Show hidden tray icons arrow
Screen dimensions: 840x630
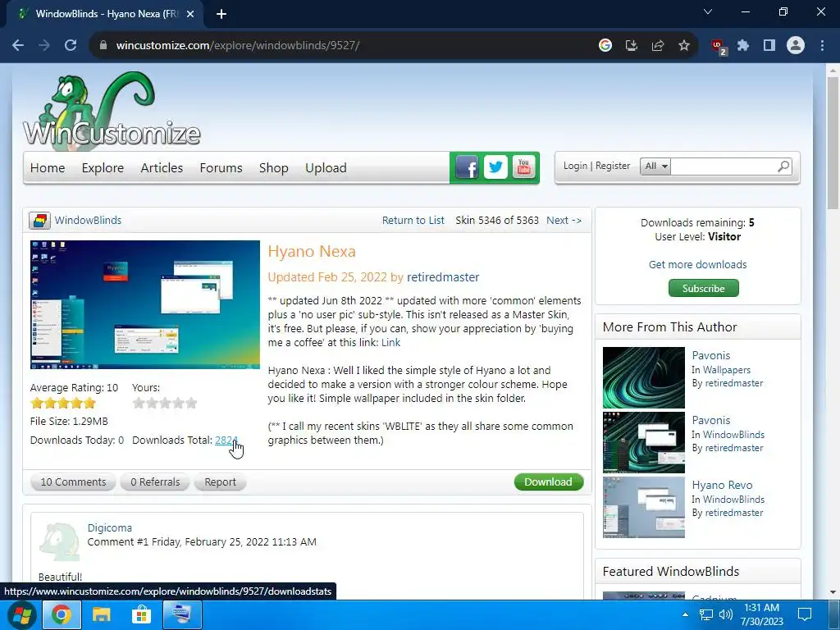pyautogui.click(x=685, y=614)
